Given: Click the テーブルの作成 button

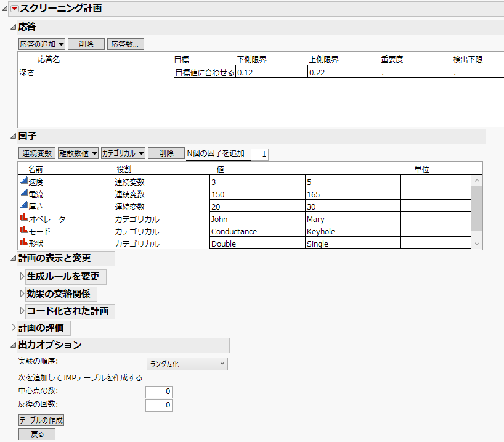Looking at the screenshot, I should (41, 420).
